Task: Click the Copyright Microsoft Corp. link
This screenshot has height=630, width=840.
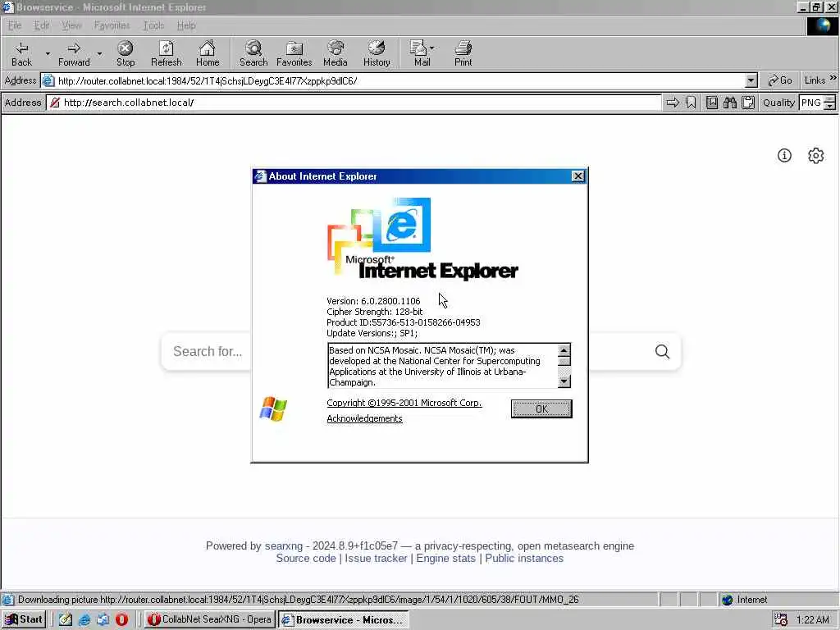Action: 404,403
